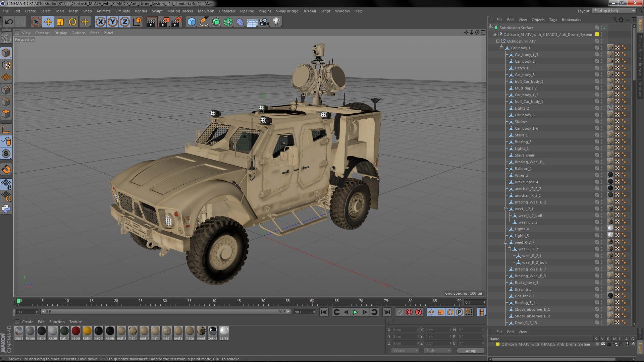Add a camera object
644x362 pixels.
coord(264,22)
